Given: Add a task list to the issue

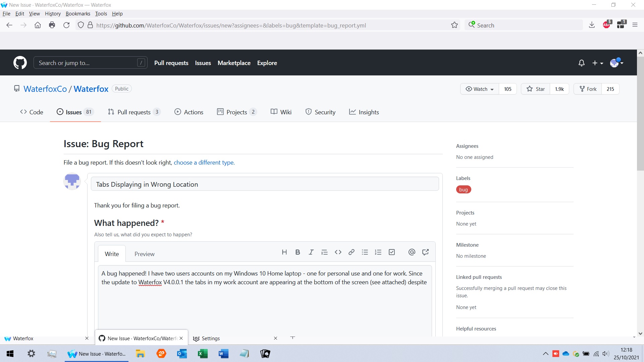Looking at the screenshot, I should (x=391, y=252).
